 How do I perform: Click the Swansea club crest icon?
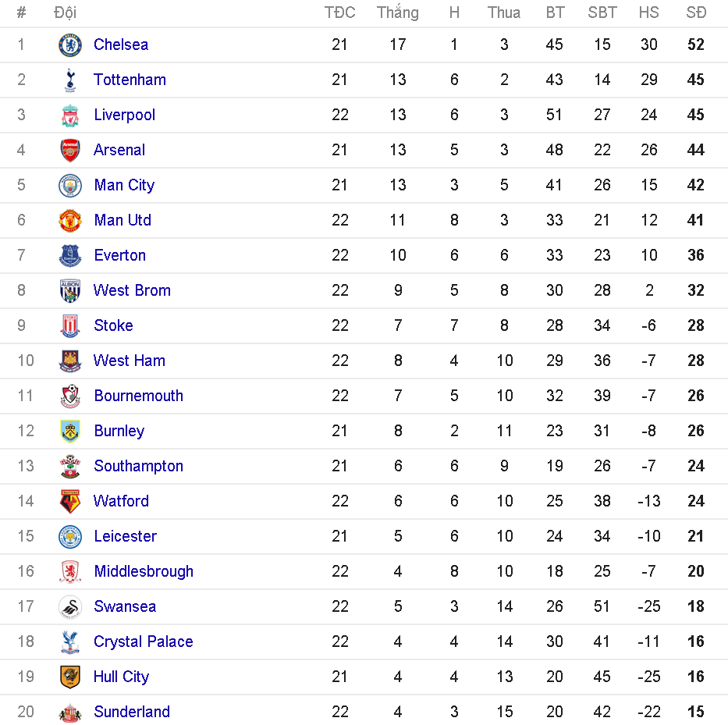coord(70,607)
